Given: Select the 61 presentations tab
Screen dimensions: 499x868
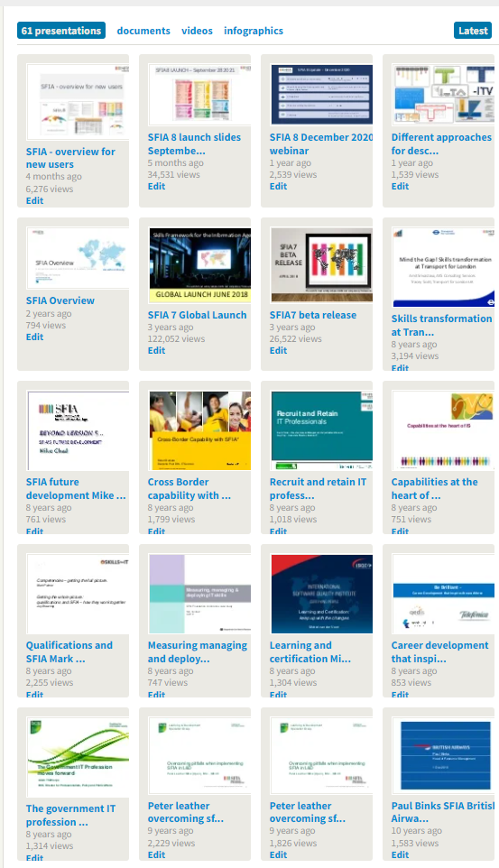Looking at the screenshot, I should (61, 31).
